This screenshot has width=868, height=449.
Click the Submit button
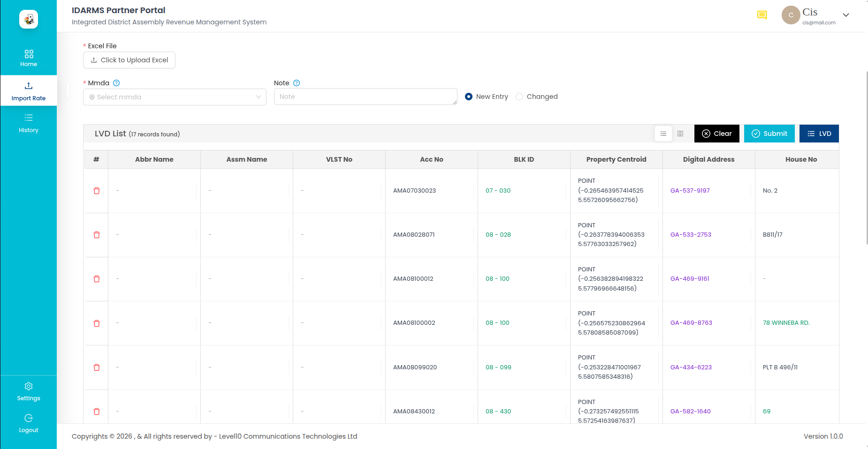point(769,134)
